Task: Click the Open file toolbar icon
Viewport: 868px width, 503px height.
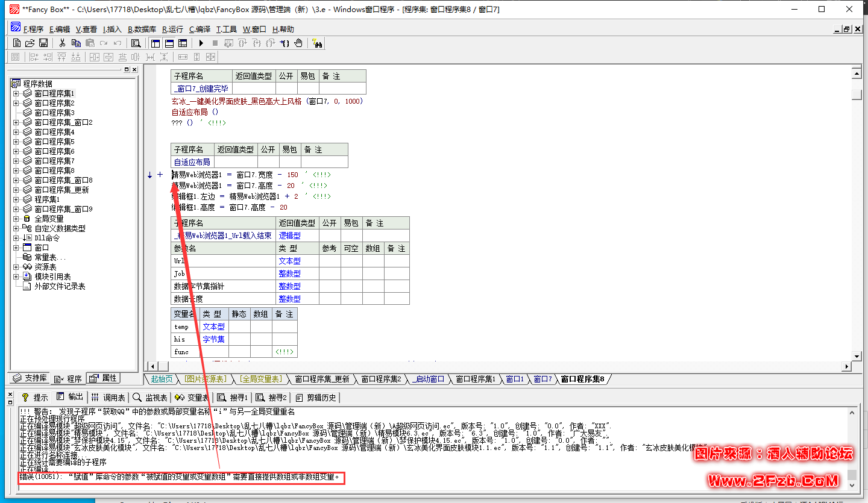Action: coord(30,43)
